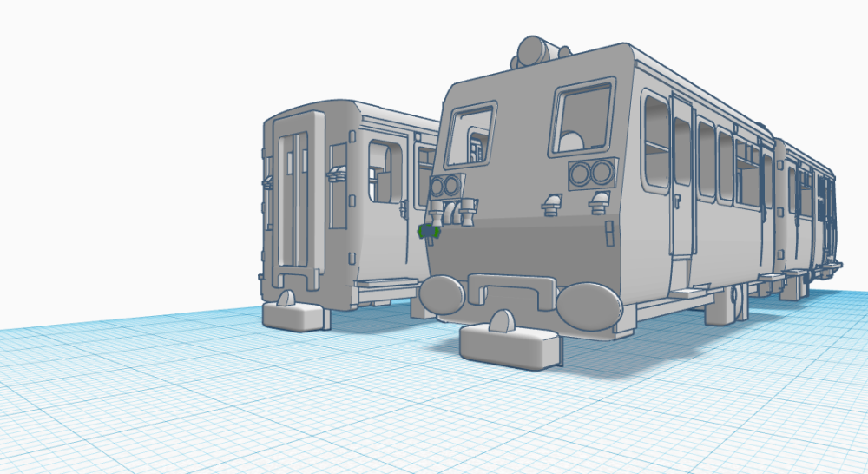Screen dimensions: 868x474
Task: Click the left twin headlight cluster
Action: coord(444,185)
